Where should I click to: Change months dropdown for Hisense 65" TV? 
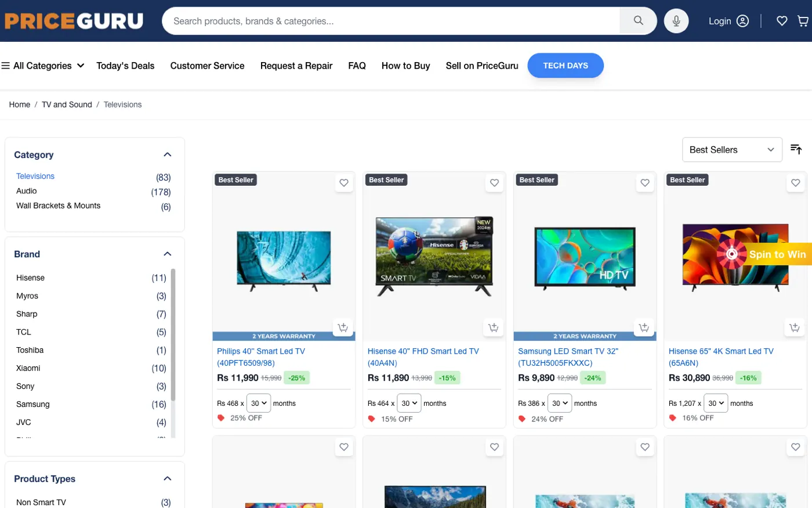716,403
